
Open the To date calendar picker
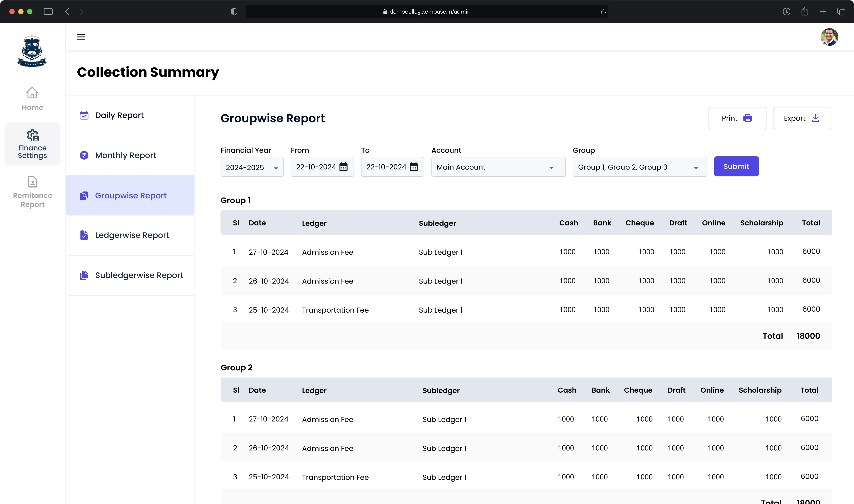pyautogui.click(x=414, y=167)
